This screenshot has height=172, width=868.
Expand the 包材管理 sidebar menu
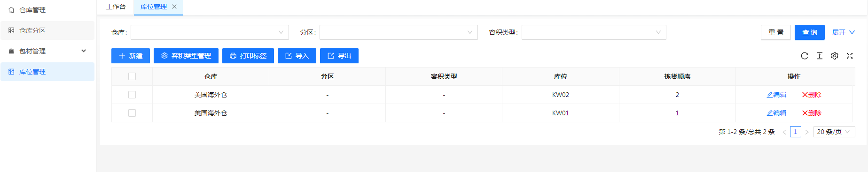[47, 51]
